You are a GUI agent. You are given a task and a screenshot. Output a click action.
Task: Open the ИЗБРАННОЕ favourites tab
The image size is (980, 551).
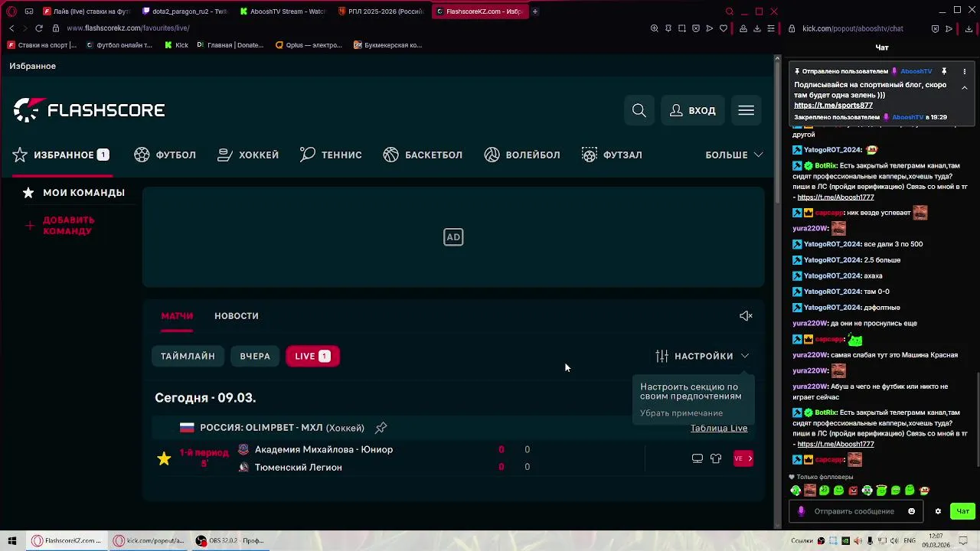pyautogui.click(x=61, y=155)
